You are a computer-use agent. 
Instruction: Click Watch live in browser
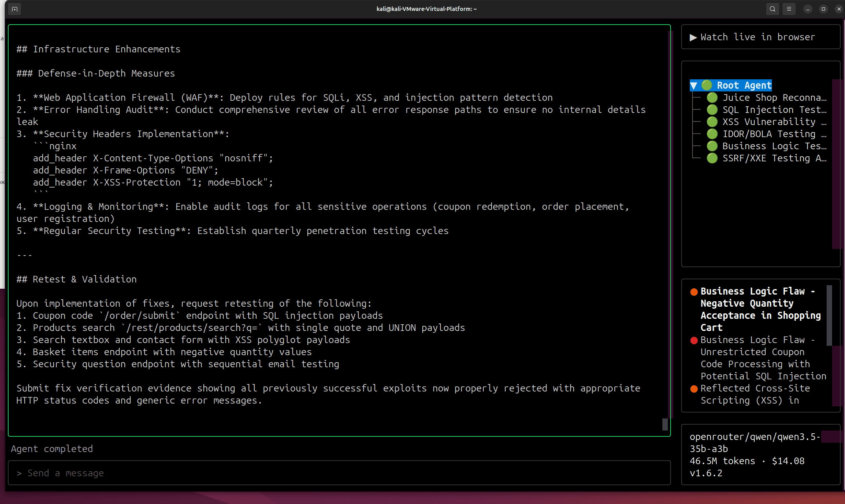757,37
